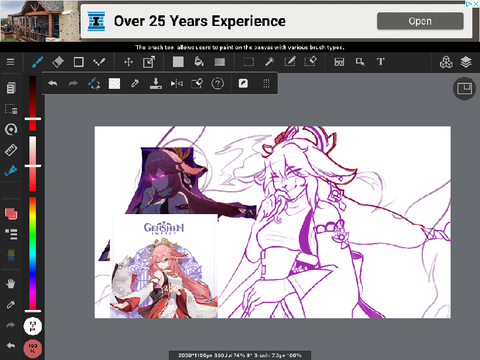This screenshot has height=360, width=480.
Task: Select the Eraser tool
Action: [x=58, y=62]
